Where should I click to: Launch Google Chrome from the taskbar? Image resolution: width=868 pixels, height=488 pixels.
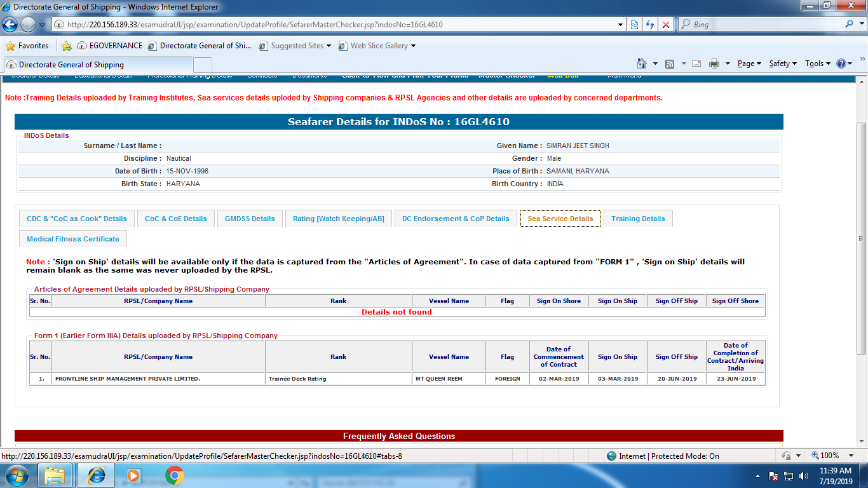click(x=175, y=475)
